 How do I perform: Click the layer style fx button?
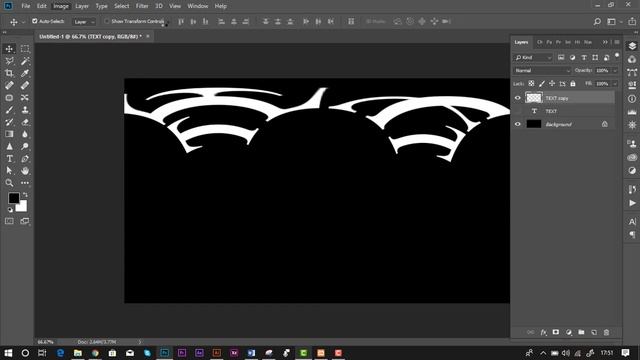[x=543, y=332]
